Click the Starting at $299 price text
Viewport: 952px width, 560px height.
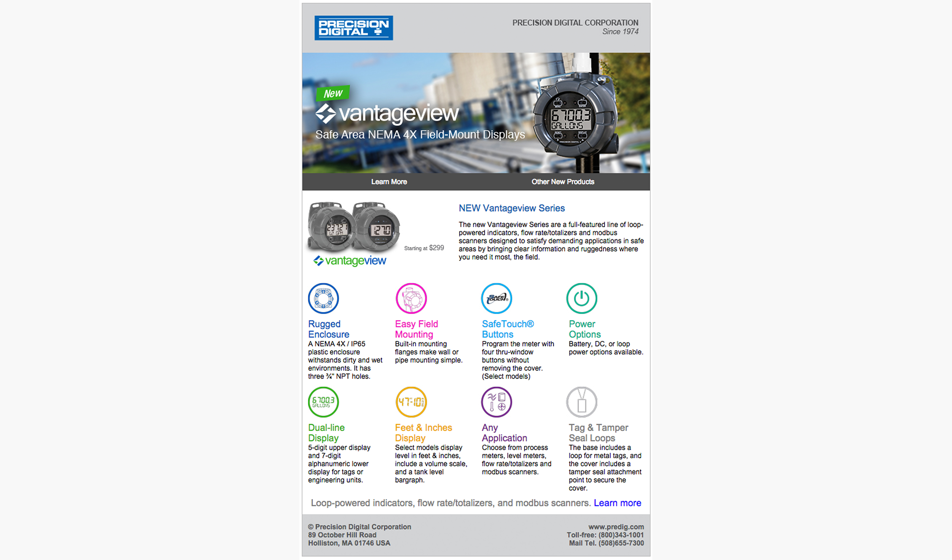[x=424, y=248]
